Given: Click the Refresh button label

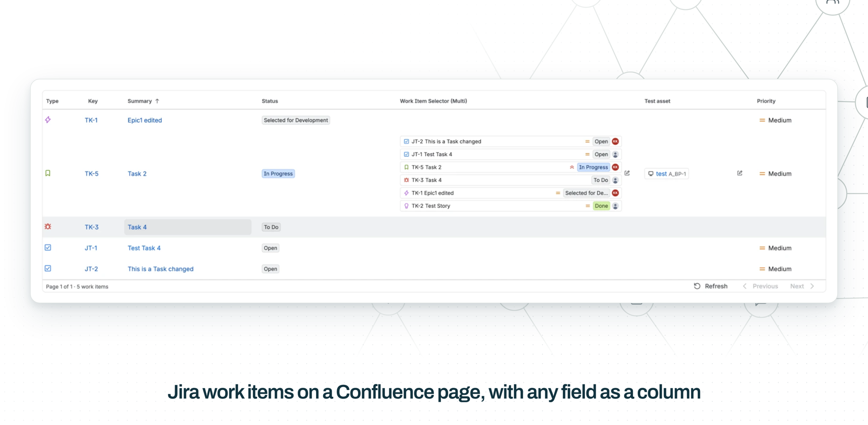Looking at the screenshot, I should coord(716,286).
